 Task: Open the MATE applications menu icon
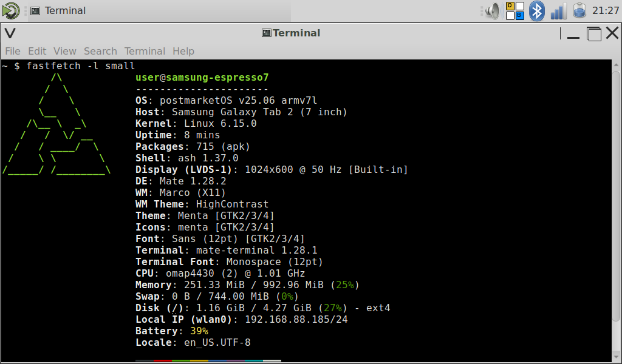10,10
